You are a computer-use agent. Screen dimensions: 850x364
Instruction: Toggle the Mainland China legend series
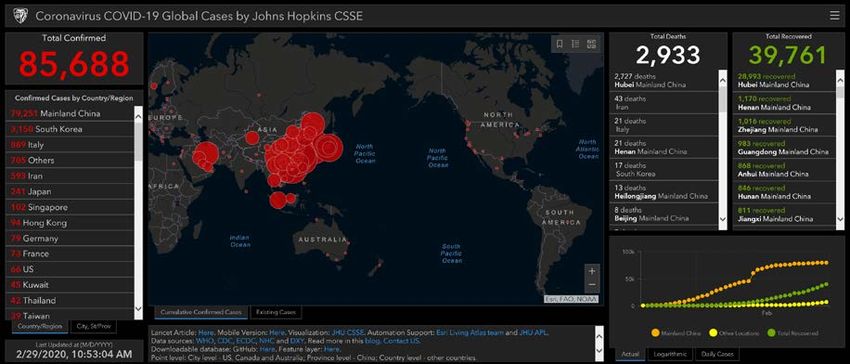click(671, 333)
